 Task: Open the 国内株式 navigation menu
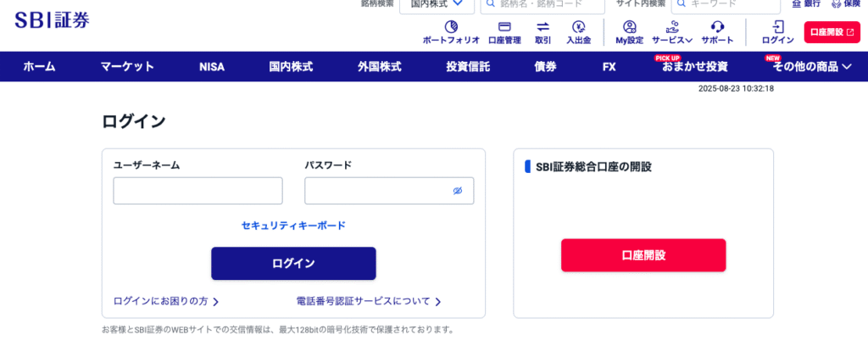[292, 67]
